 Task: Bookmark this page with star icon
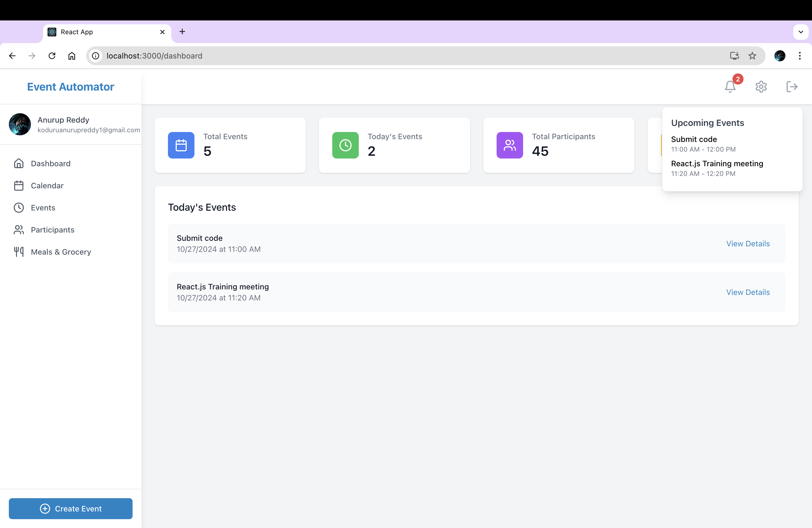click(752, 56)
